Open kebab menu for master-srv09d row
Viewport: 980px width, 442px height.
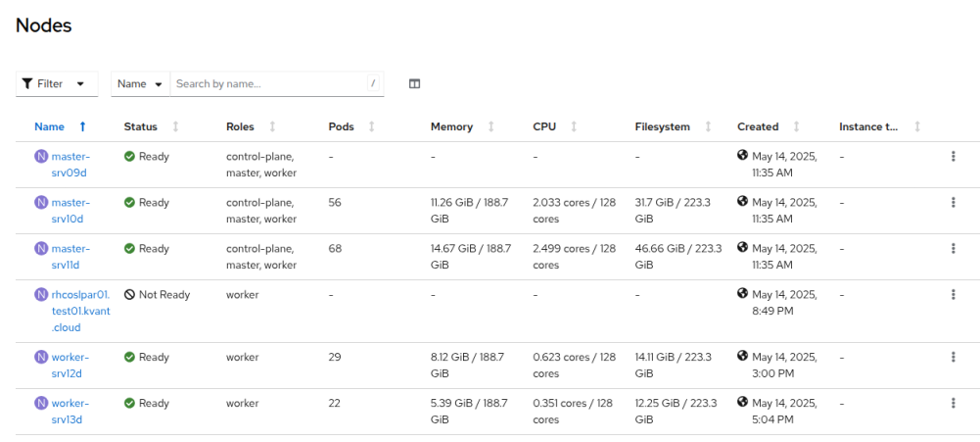[x=953, y=157]
